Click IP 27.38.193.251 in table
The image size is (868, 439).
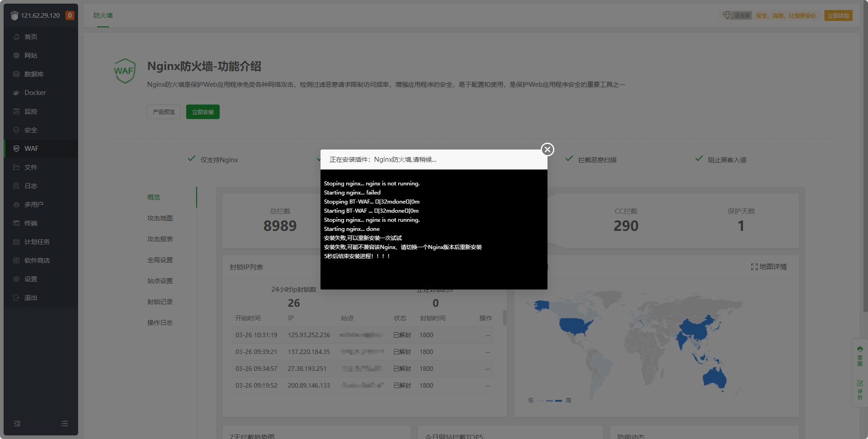pyautogui.click(x=307, y=369)
